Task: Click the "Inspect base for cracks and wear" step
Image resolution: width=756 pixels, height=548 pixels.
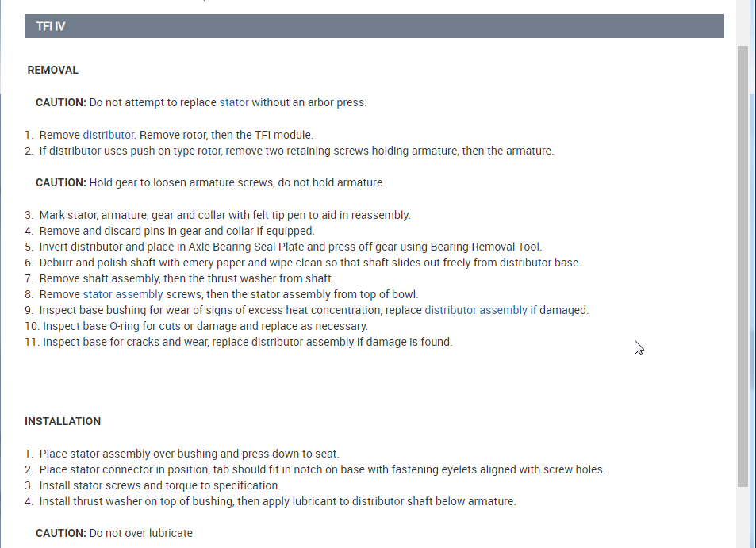Action: point(247,342)
